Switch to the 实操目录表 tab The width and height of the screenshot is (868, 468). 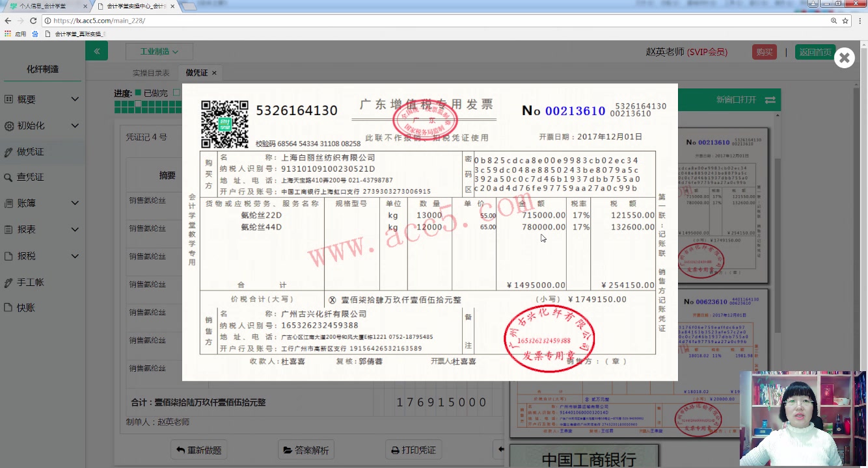click(x=151, y=73)
